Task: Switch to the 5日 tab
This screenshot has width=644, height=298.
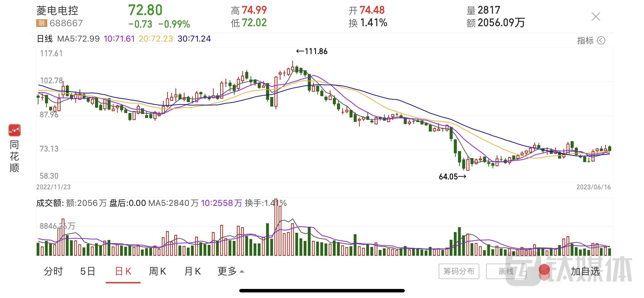Action: (x=88, y=271)
